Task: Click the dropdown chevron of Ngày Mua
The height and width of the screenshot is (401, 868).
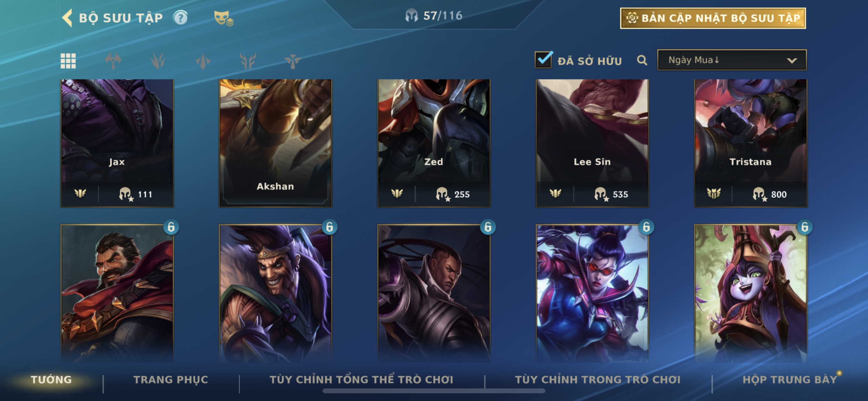Action: pos(791,61)
